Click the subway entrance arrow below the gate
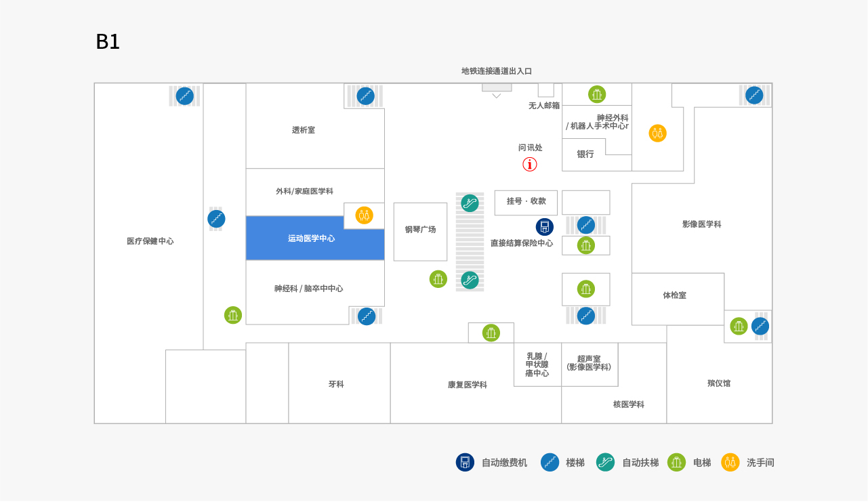Screen dimensions: 868x502 tap(497, 96)
